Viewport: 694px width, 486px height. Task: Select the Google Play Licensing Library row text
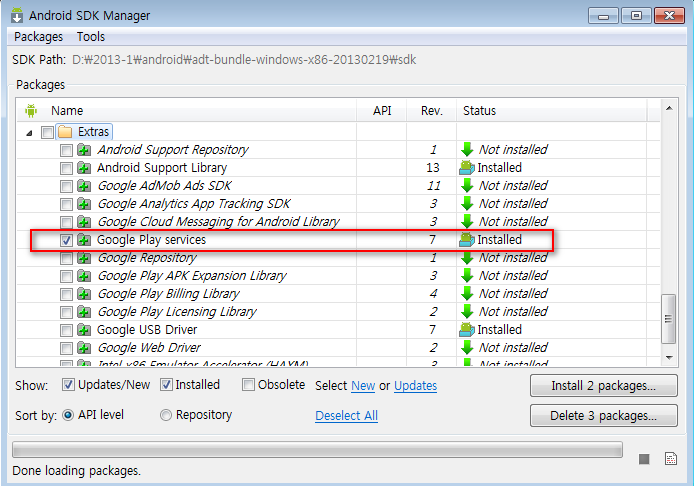[177, 312]
